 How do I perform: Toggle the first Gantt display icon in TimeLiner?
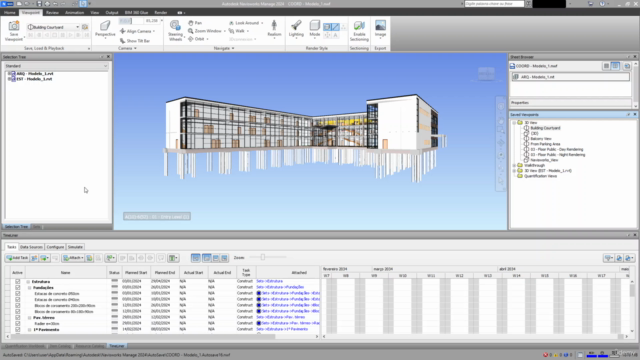point(196,258)
